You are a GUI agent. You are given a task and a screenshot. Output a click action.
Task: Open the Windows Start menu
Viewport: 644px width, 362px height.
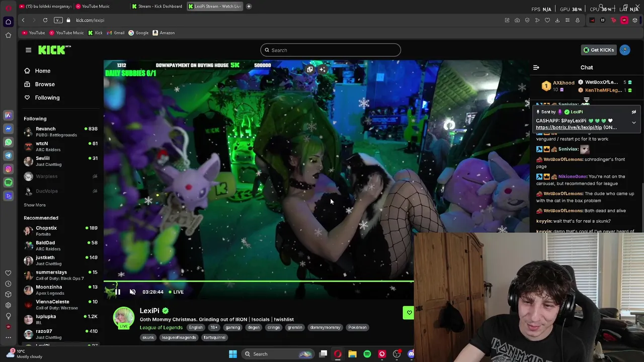click(x=233, y=354)
